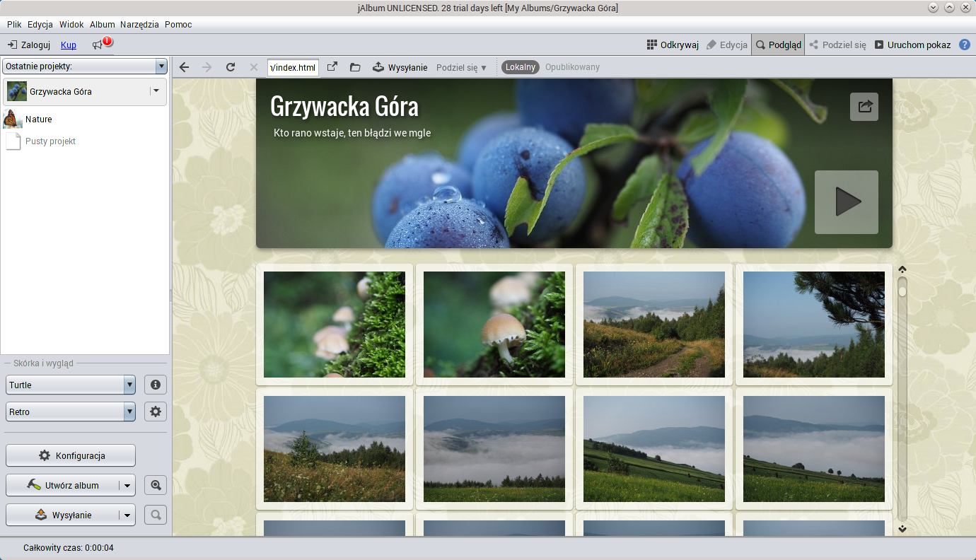Open the Narzędzia menu
The image size is (976, 560).
(140, 24)
